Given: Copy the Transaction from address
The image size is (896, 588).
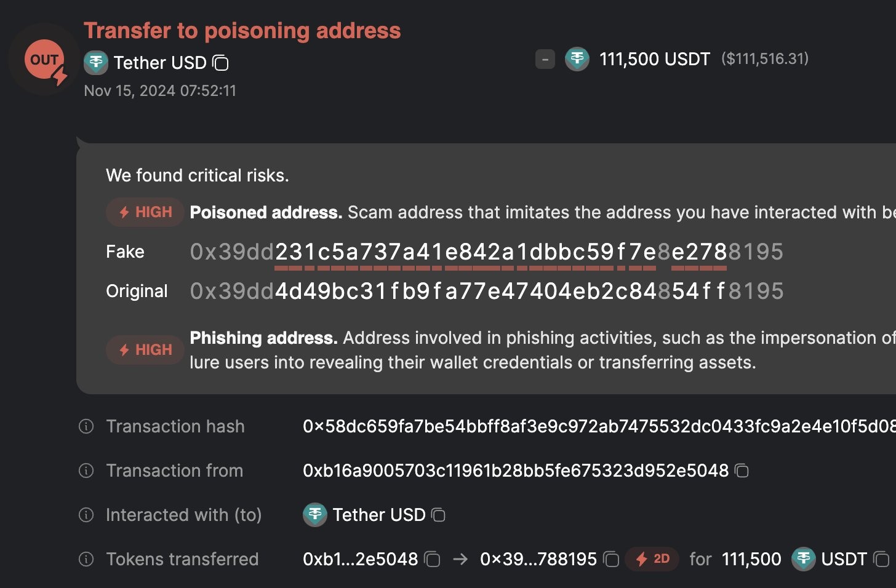Looking at the screenshot, I should click(742, 471).
